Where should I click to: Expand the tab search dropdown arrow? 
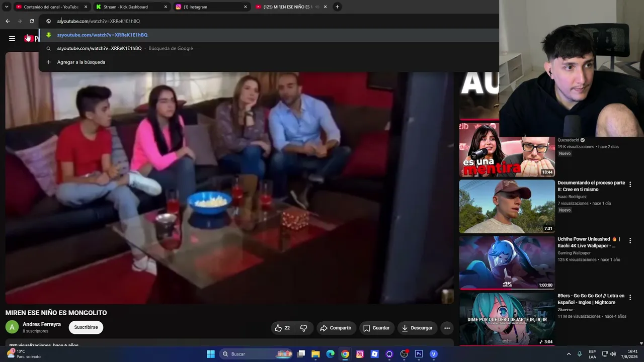7,7
